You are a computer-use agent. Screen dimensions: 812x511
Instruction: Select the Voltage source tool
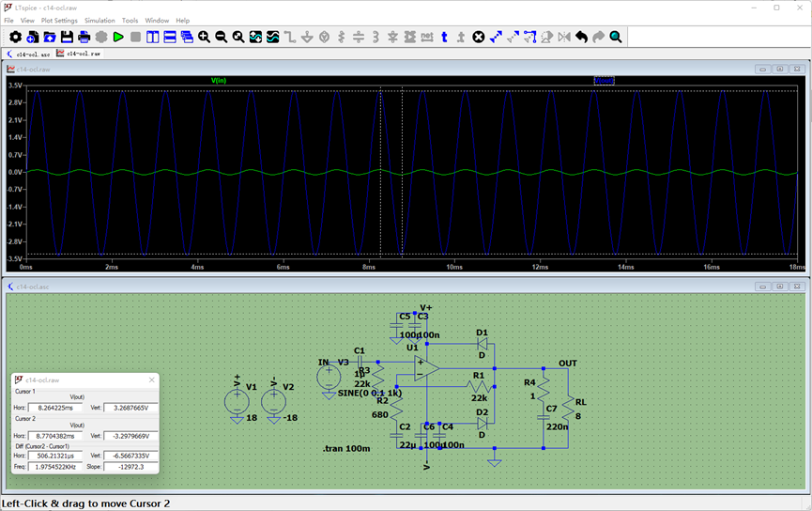click(x=324, y=37)
